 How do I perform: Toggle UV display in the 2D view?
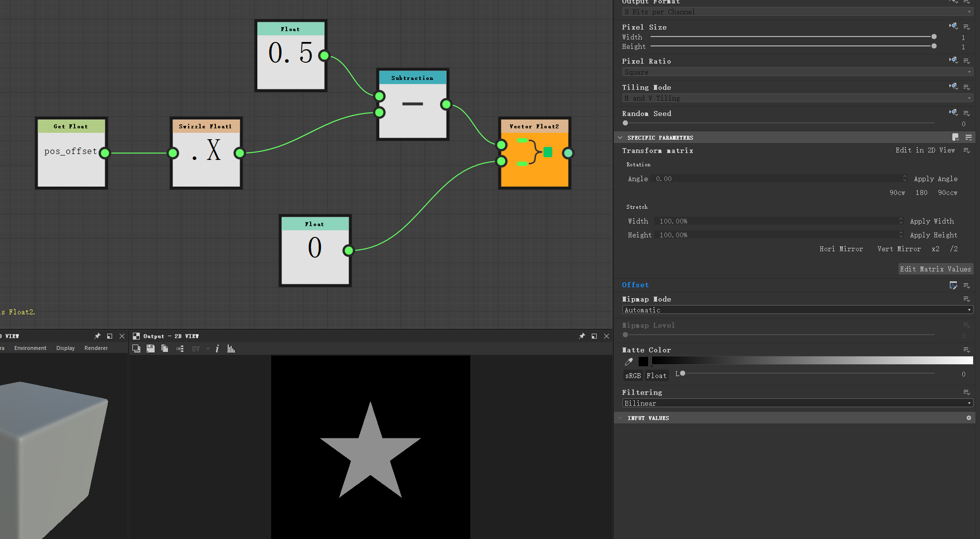pos(196,348)
